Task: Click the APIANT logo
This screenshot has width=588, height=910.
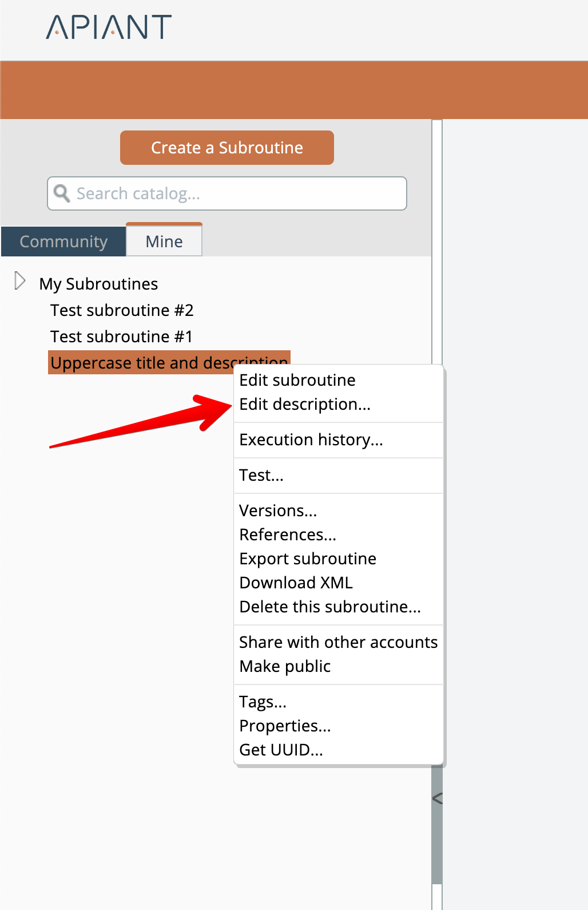Action: [x=109, y=27]
